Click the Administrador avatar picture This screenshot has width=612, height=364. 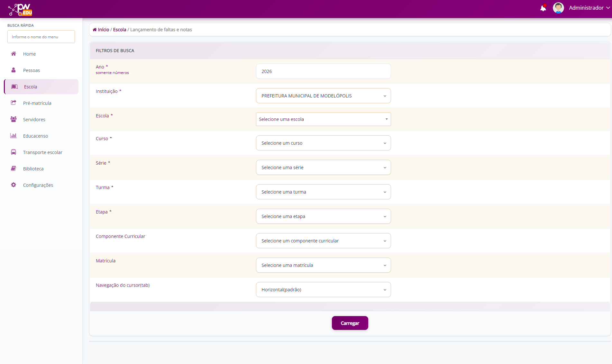point(558,8)
